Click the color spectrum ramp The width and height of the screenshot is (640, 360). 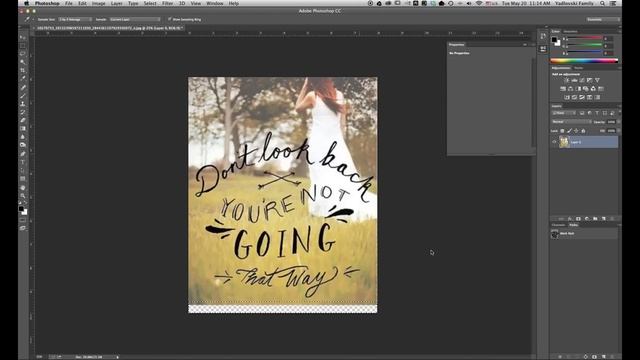click(x=584, y=61)
